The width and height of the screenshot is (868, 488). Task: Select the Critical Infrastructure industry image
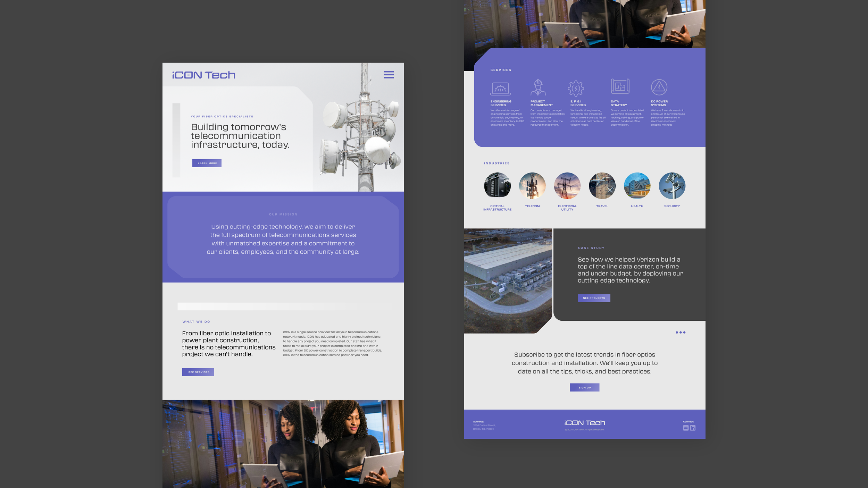coord(497,186)
